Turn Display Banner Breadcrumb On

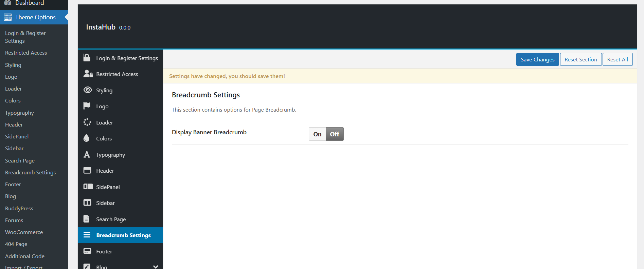pyautogui.click(x=317, y=134)
